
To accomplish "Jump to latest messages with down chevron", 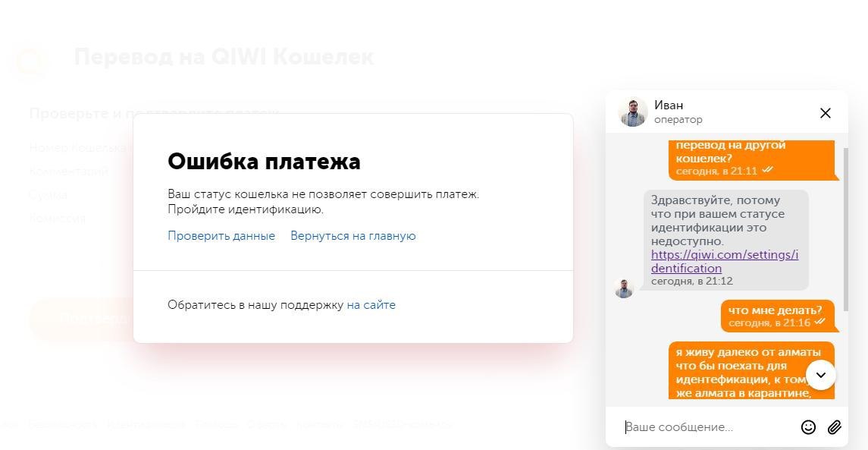I will 820,375.
